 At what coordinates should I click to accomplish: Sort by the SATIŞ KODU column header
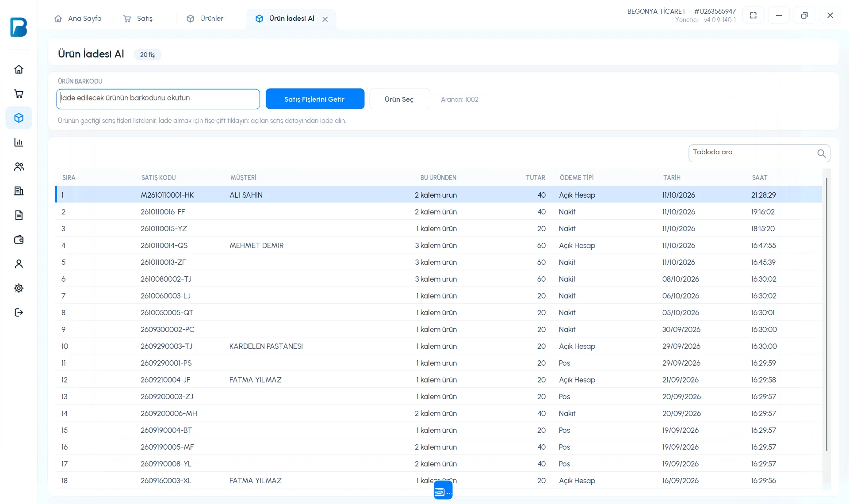158,178
